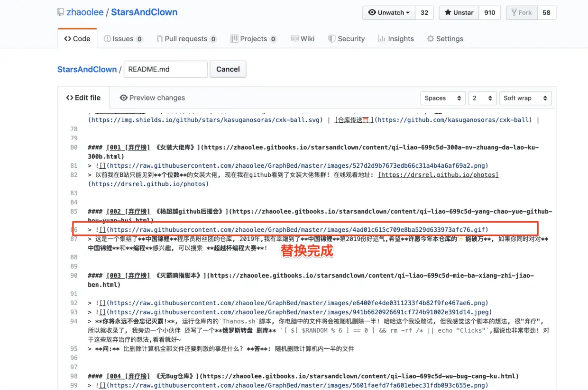Cancel editing the file
Image resolution: width=588 pixels, height=390 pixels.
click(x=228, y=69)
